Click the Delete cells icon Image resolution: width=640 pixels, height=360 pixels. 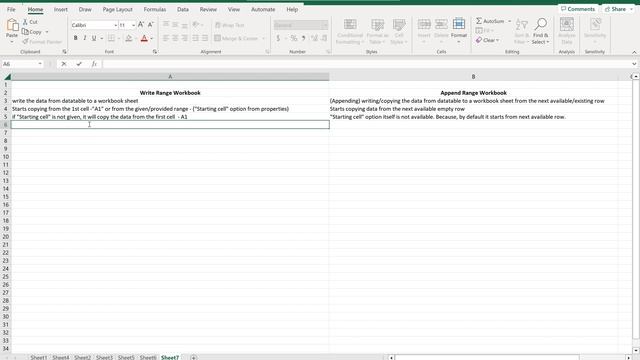[x=441, y=24]
